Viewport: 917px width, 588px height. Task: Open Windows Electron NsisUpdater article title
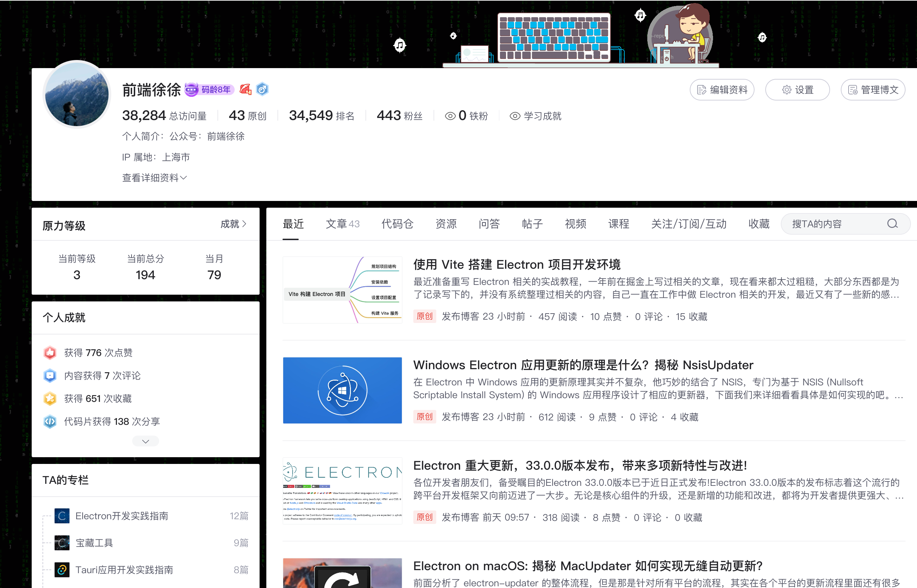pyautogui.click(x=583, y=365)
